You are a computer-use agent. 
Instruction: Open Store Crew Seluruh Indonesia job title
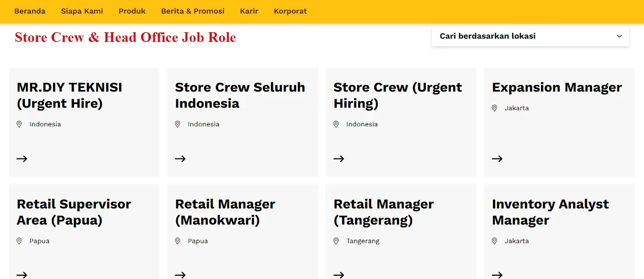coord(240,96)
